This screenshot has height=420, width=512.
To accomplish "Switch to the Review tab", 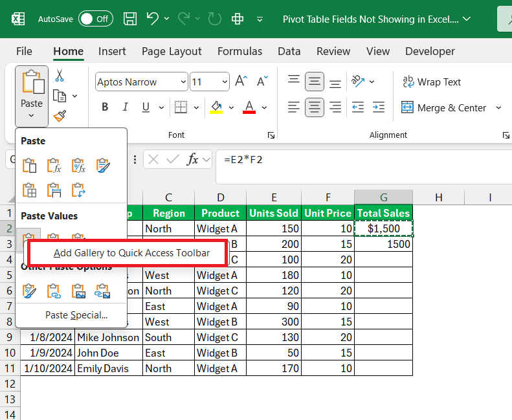I will click(333, 51).
